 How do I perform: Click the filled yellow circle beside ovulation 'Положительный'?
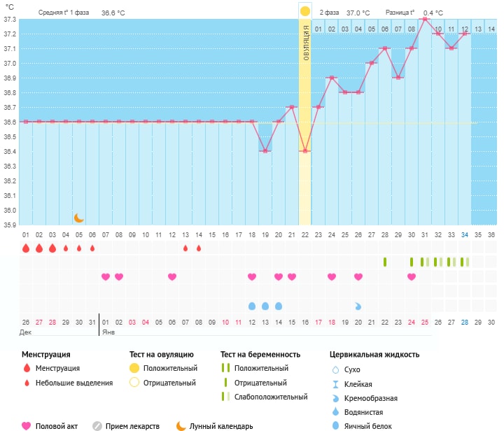134,368
